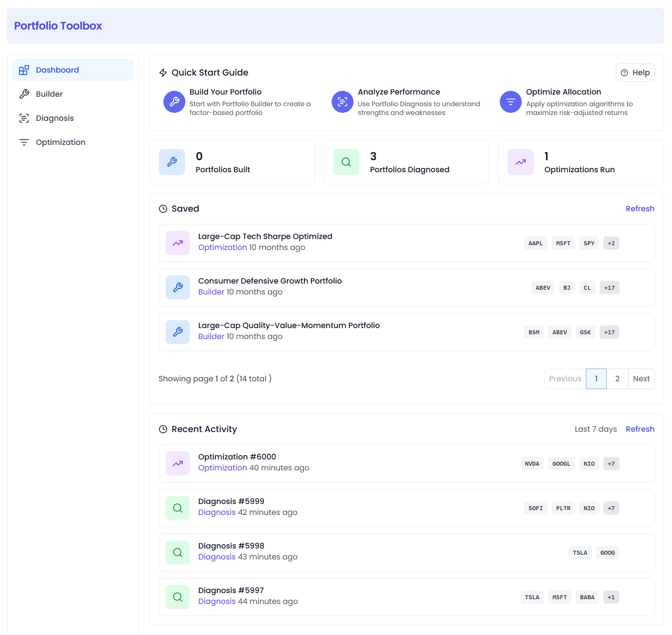Screen dimensions: 672x635
Task: Click the Diagnosis #5999 magnifier icon
Action: (178, 508)
